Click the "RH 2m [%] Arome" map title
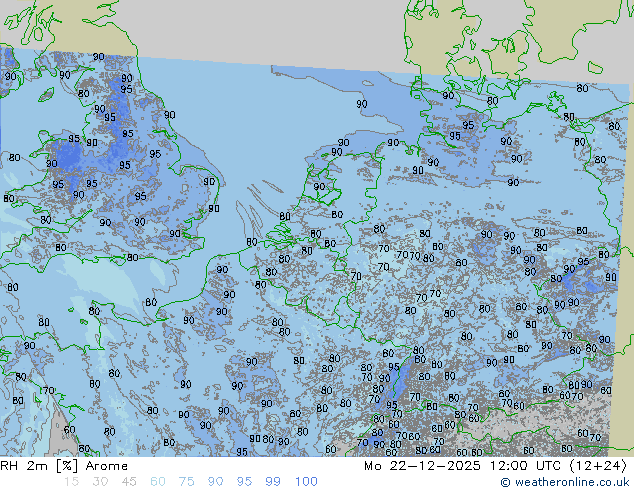 pyautogui.click(x=64, y=466)
